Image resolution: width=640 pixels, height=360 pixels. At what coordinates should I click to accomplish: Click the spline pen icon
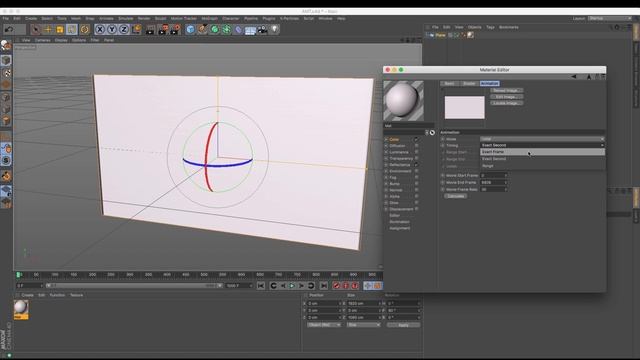point(202,29)
